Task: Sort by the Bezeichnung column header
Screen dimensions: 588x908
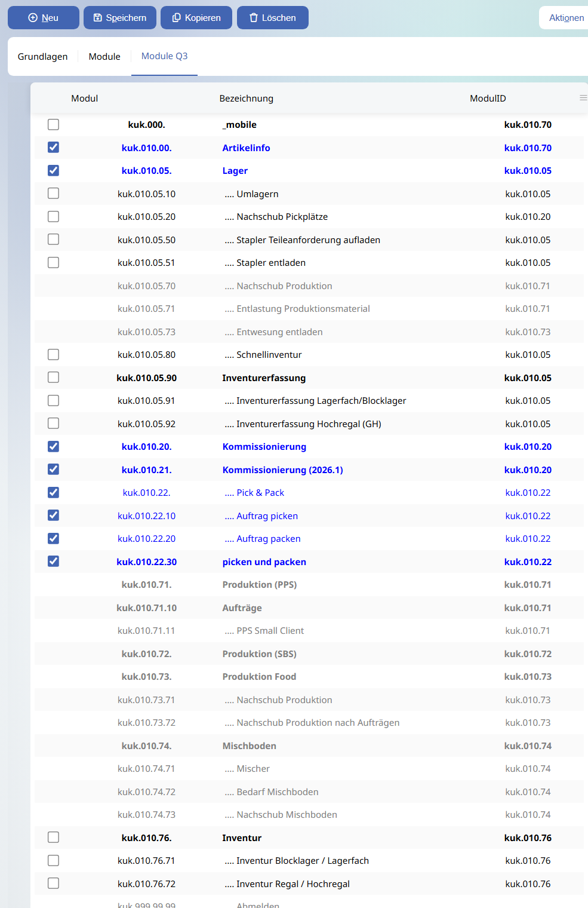Action: pyautogui.click(x=246, y=99)
